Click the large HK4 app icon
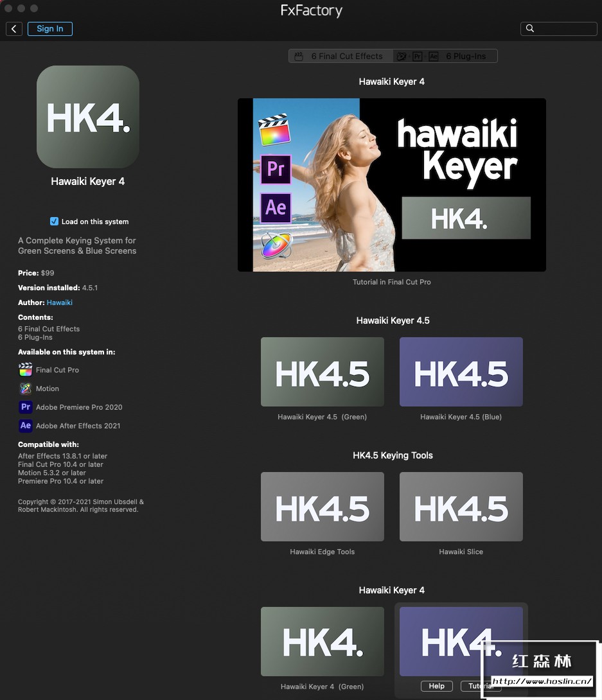This screenshot has height=700, width=602. point(88,117)
